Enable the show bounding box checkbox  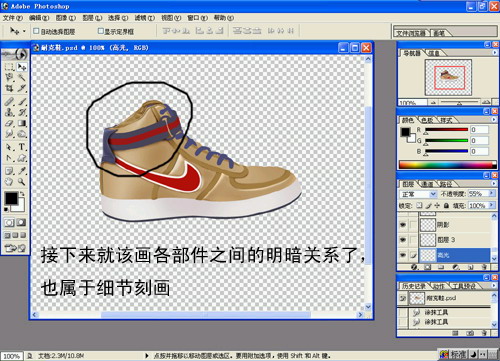click(101, 31)
